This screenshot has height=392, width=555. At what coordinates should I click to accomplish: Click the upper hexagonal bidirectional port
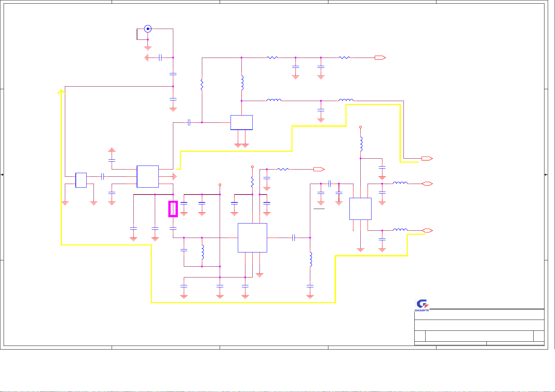coord(427,184)
